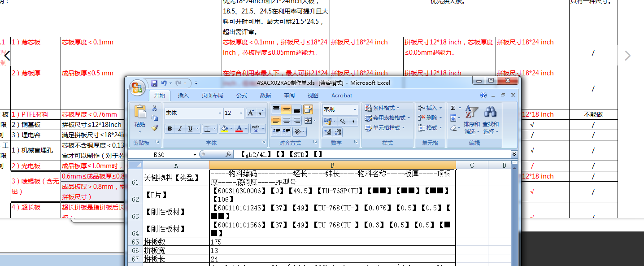The height and width of the screenshot is (266, 644).
Task: Open the font name dropdown 宋体
Action: click(x=220, y=113)
